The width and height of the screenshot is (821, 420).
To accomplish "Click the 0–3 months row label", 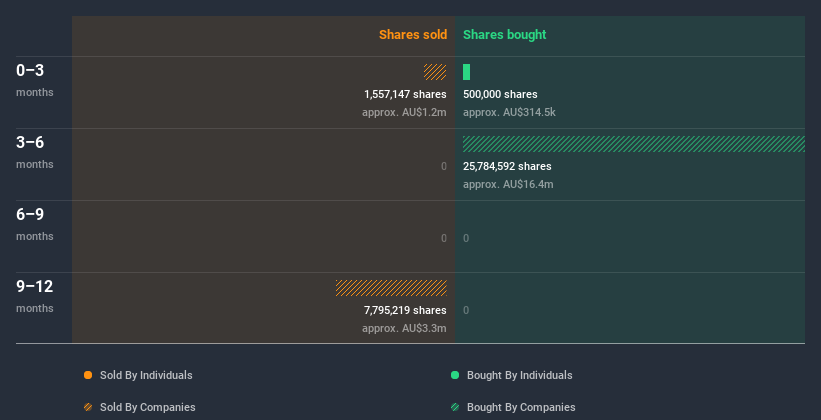I will 35,80.
